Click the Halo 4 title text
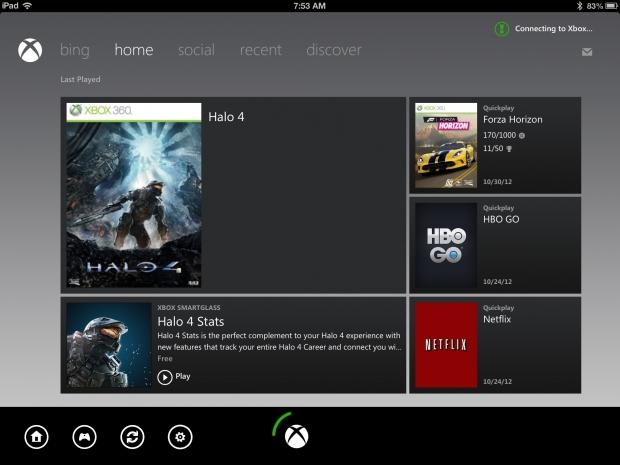 tap(226, 117)
